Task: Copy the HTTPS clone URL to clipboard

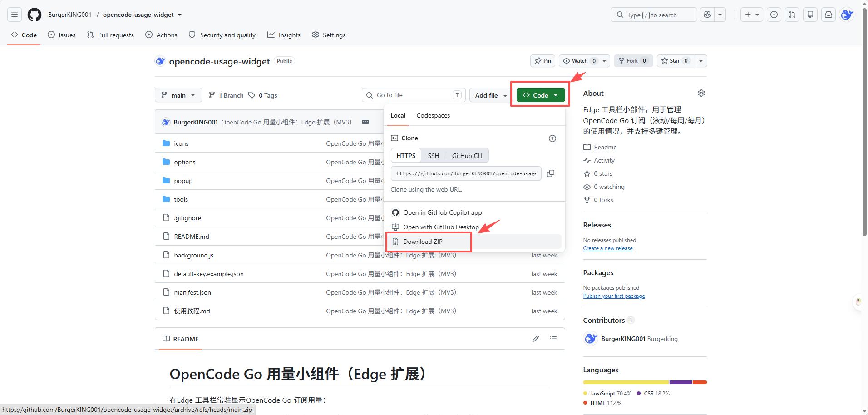Action: 551,173
